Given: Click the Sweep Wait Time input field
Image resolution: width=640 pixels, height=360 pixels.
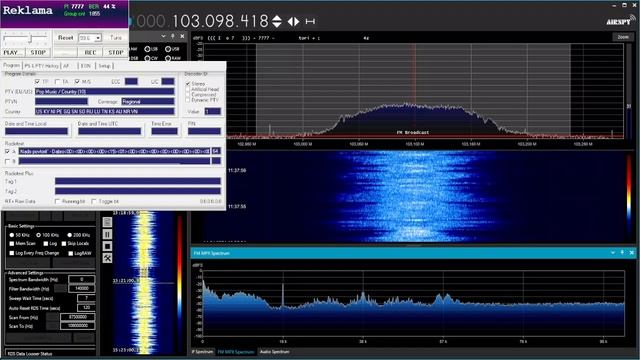Looking at the screenshot, I should (x=86, y=298).
